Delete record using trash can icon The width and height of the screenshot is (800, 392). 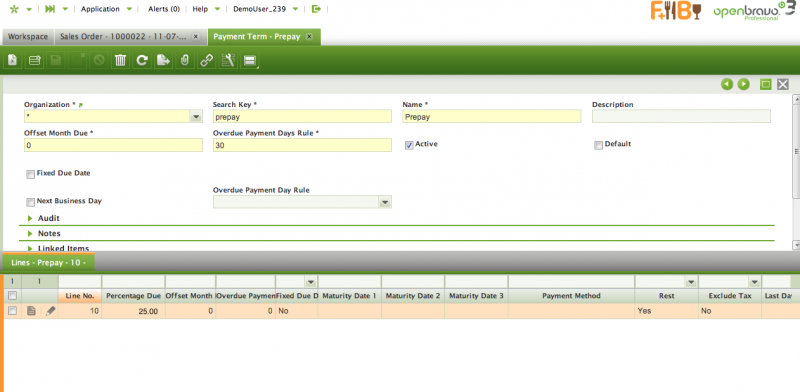pos(120,60)
